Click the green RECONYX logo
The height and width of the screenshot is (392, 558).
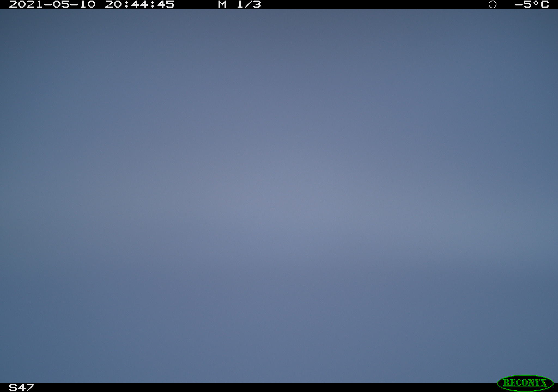tap(525, 383)
